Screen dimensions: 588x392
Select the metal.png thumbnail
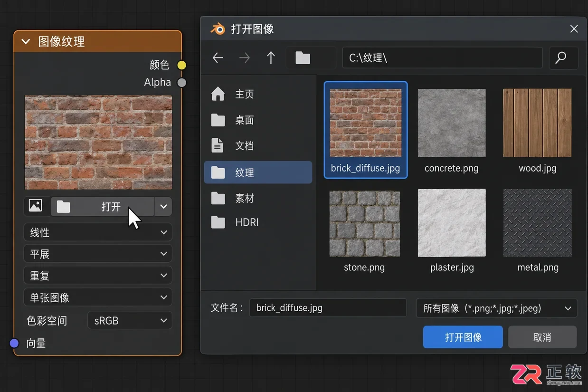pyautogui.click(x=537, y=223)
